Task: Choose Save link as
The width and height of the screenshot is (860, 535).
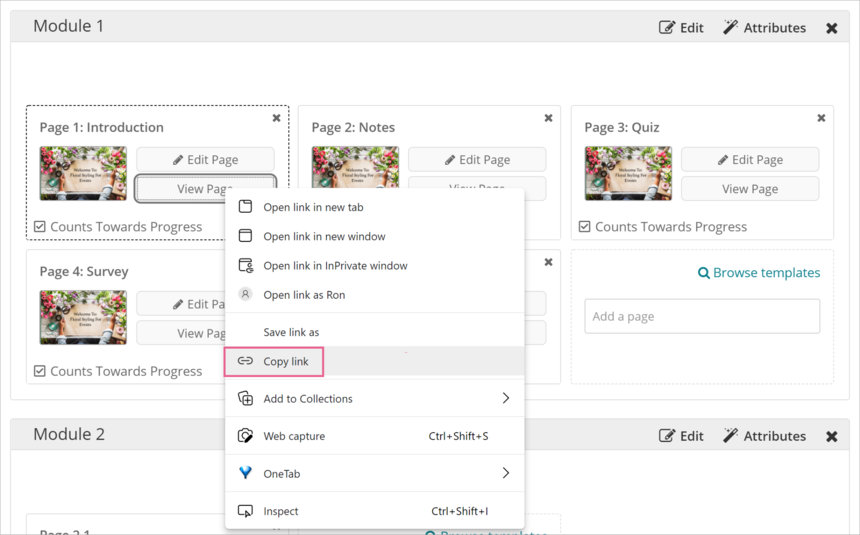Action: [375, 332]
